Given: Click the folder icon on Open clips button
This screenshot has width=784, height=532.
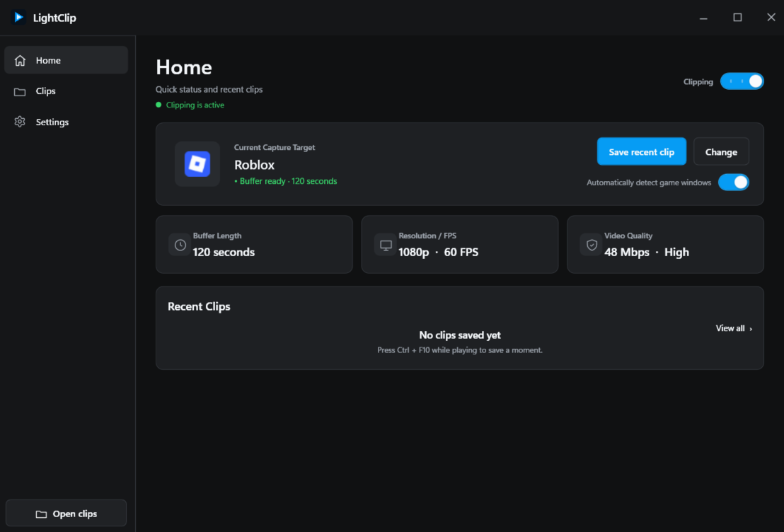Looking at the screenshot, I should click(x=42, y=514).
